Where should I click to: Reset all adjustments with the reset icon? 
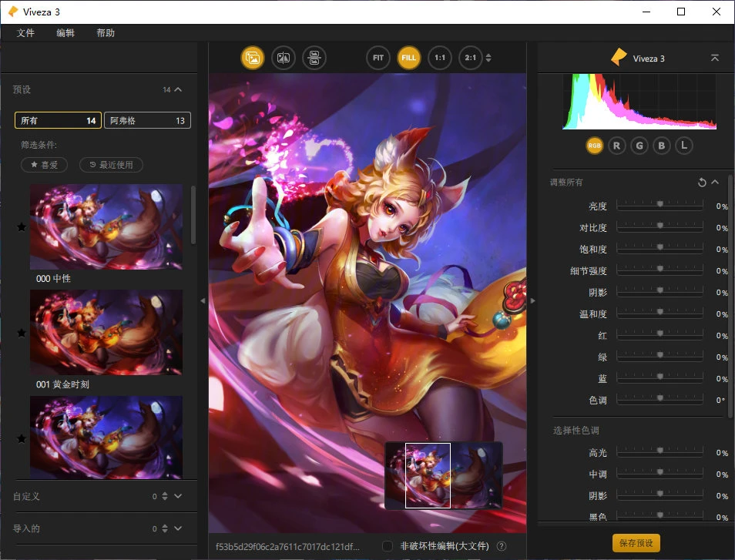702,182
